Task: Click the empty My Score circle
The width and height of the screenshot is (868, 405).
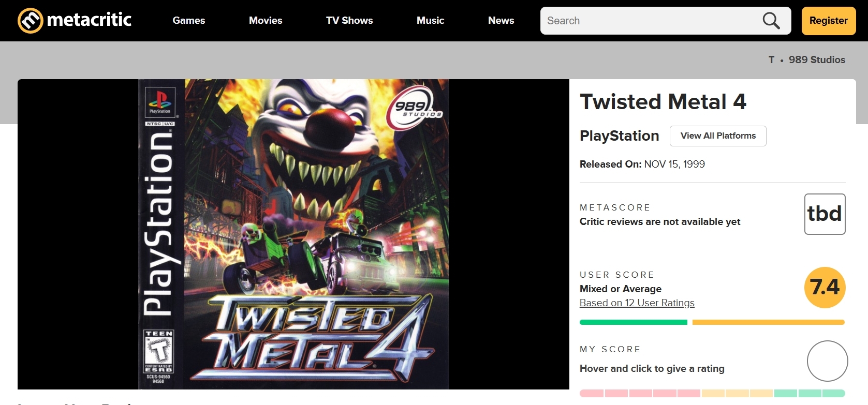Action: tap(827, 361)
